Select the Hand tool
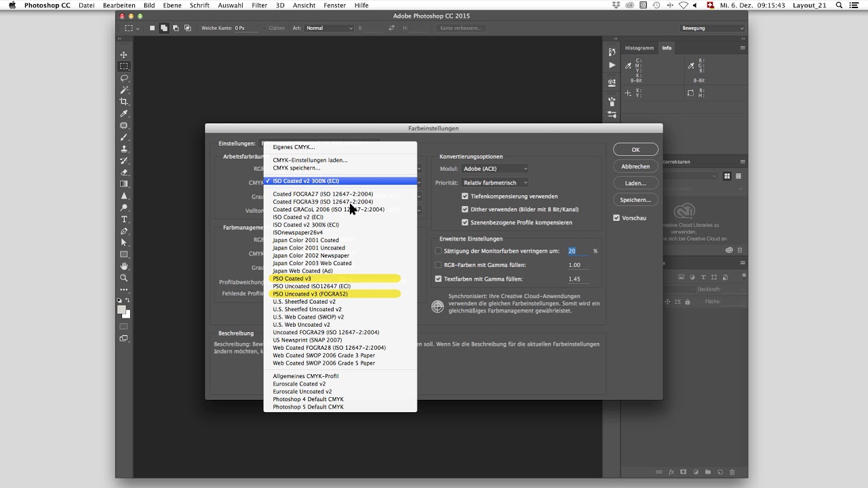The image size is (868, 488). [124, 266]
